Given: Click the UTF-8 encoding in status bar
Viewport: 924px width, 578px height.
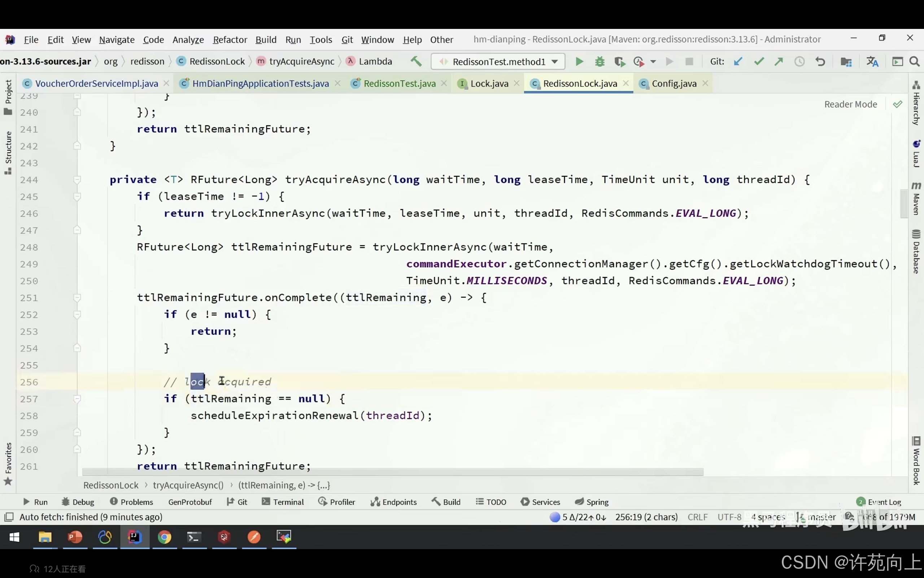Looking at the screenshot, I should point(729,517).
